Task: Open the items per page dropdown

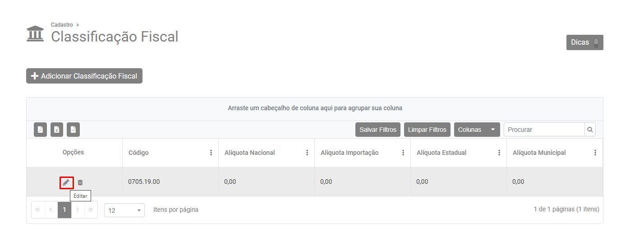Action: [x=124, y=210]
